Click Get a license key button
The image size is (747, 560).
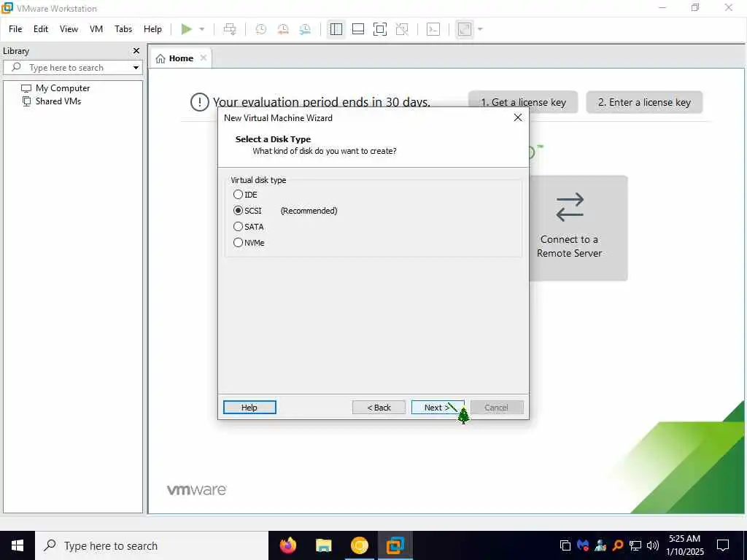pos(523,102)
